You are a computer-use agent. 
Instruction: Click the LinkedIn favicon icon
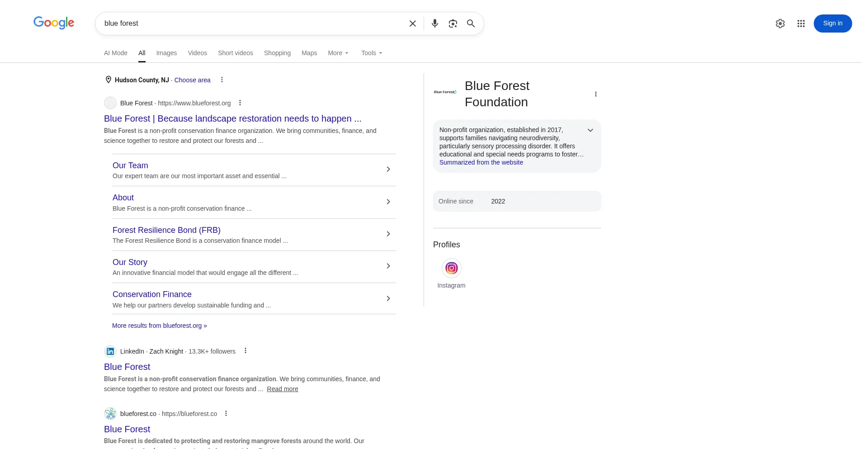[110, 351]
